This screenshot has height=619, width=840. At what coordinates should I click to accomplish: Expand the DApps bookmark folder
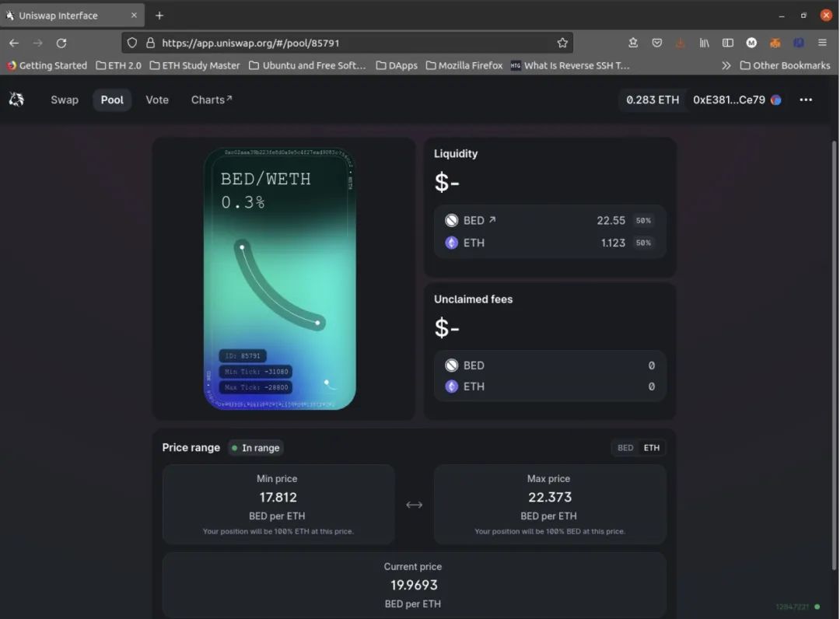click(397, 65)
